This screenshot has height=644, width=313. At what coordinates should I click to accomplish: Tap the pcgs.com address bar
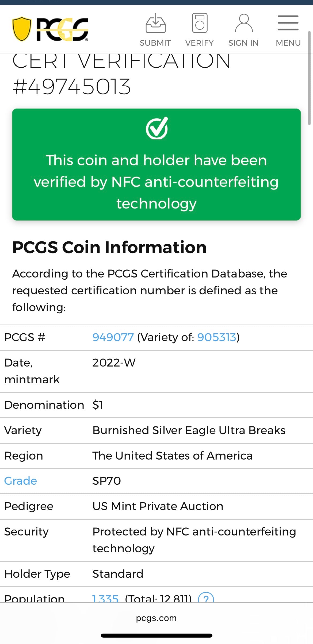(156, 618)
